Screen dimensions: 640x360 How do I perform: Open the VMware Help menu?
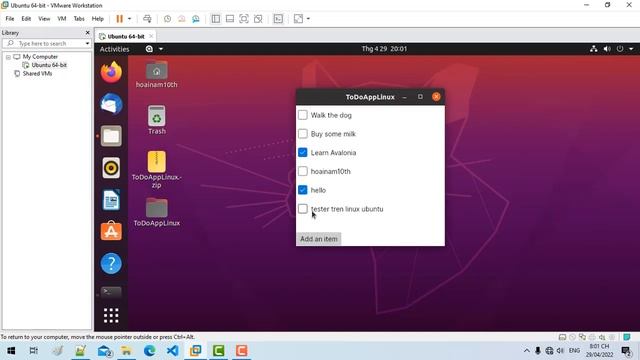click(x=98, y=19)
